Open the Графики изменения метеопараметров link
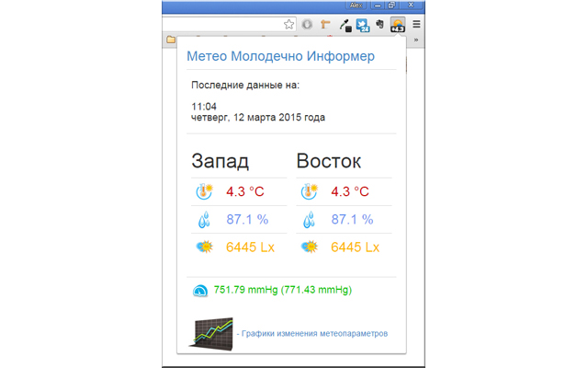 click(x=312, y=333)
